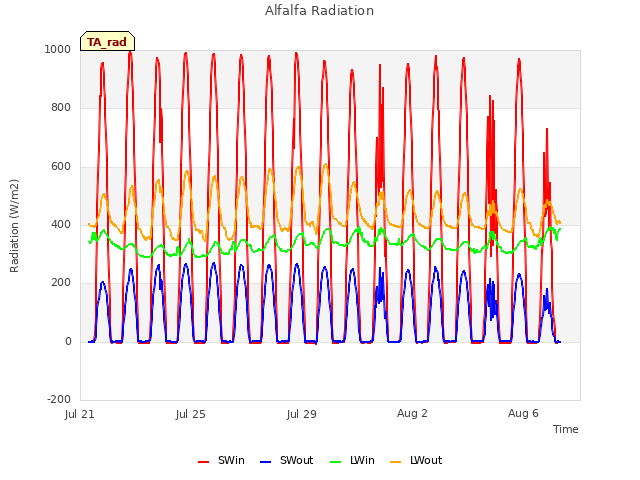640x480 pixels.
Task: Click the -200 y-axis tick label
Action: 59,399
